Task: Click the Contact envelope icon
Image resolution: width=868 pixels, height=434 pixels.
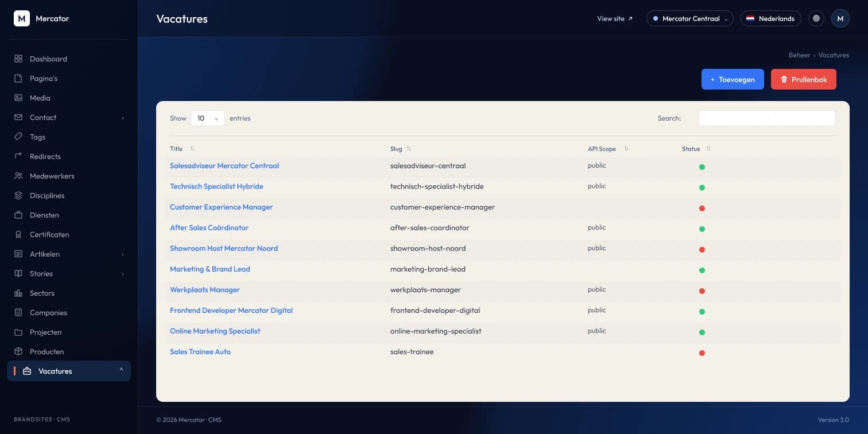Action: point(18,117)
